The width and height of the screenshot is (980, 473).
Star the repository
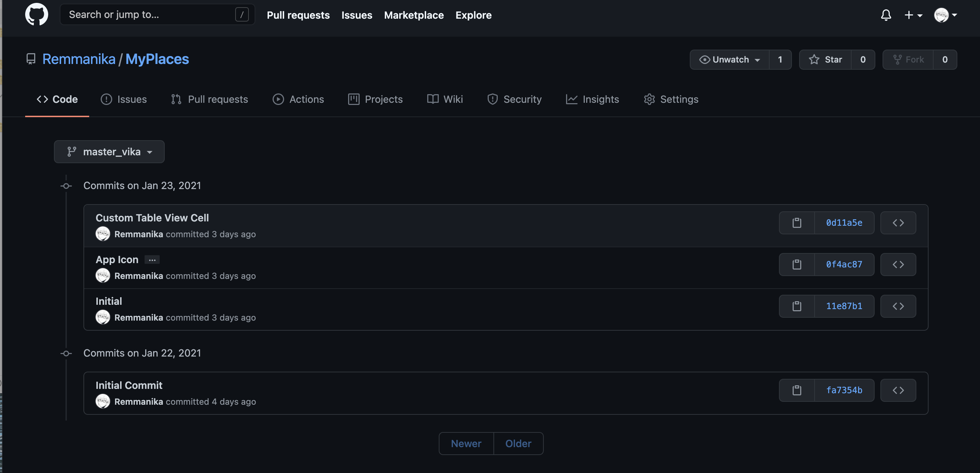click(825, 59)
